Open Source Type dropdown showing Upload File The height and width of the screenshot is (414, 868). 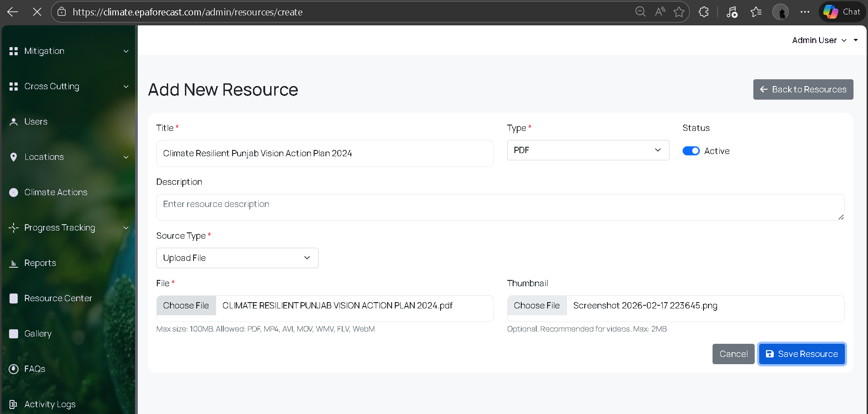point(237,258)
